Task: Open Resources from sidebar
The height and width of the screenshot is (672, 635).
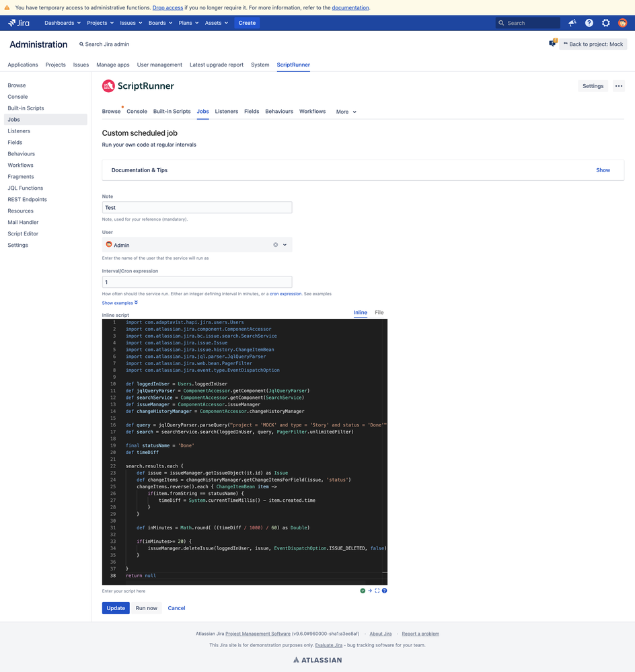Action: pyautogui.click(x=20, y=211)
